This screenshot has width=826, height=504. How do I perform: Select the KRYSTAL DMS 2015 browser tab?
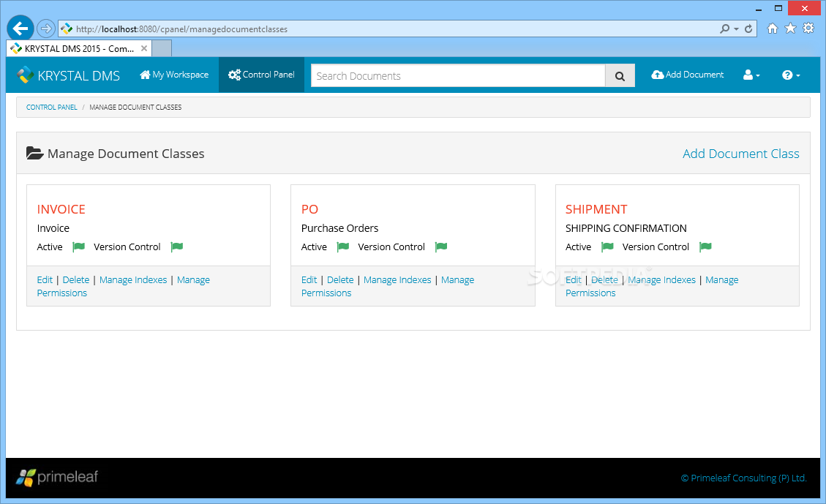79,48
